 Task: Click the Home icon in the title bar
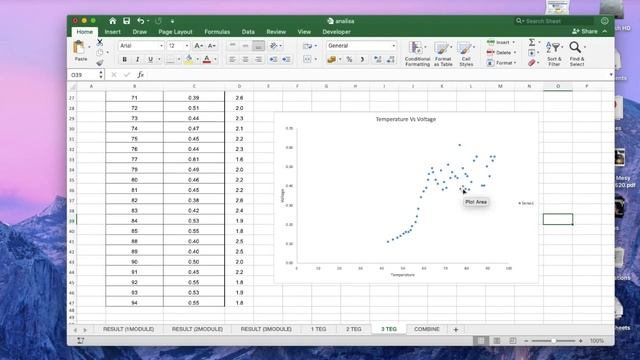[x=113, y=21]
